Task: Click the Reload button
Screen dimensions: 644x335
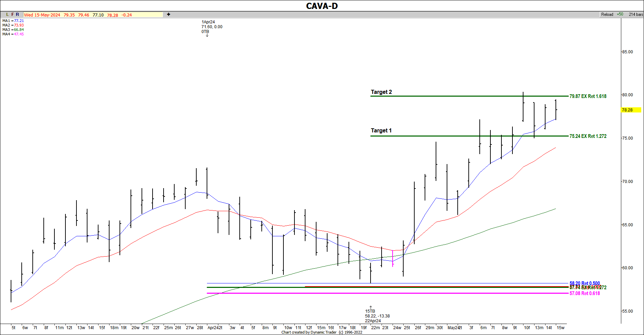Action: click(607, 14)
